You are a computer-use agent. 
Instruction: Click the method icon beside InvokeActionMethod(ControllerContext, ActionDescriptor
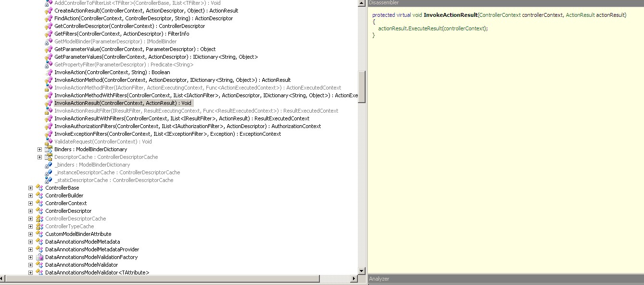pyautogui.click(x=48, y=80)
